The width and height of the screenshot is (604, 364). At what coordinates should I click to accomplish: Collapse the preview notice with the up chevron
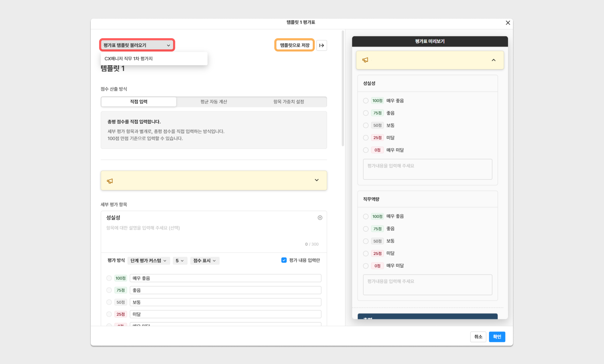click(493, 60)
